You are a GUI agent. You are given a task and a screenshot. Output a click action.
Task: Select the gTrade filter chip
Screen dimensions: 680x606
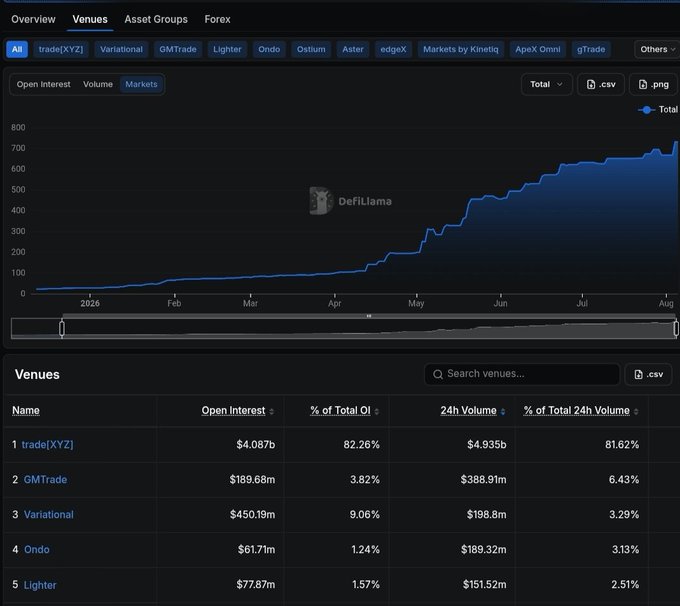click(591, 49)
